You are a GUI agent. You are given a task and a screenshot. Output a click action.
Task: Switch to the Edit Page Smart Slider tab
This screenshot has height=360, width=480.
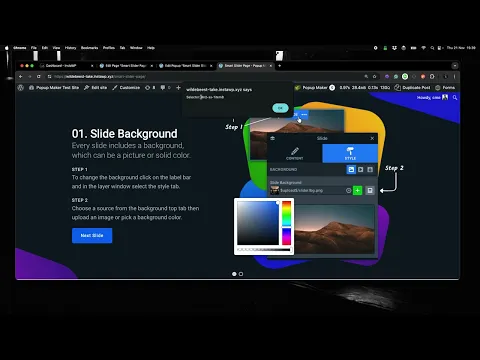(x=126, y=66)
